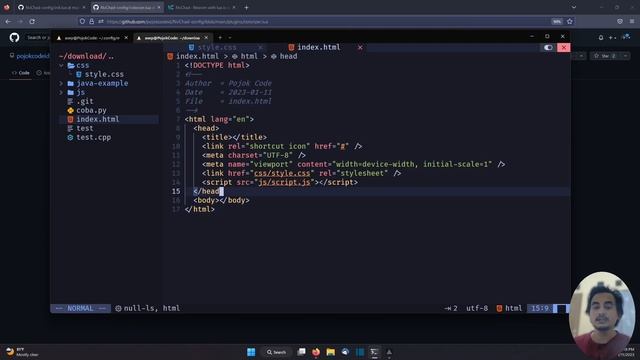Click the HTML5 icon beside index.html in tree
Image resolution: width=640 pixels, height=360 pixels.
point(70,119)
